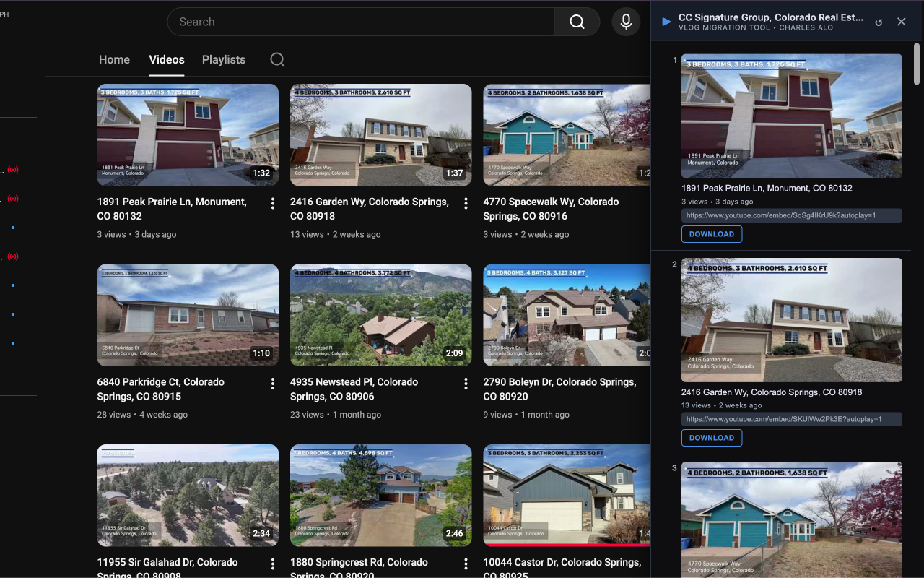Open title link 2416 Garden Wy, Colorado Springs in grid
This screenshot has height=578, width=924.
coord(370,209)
